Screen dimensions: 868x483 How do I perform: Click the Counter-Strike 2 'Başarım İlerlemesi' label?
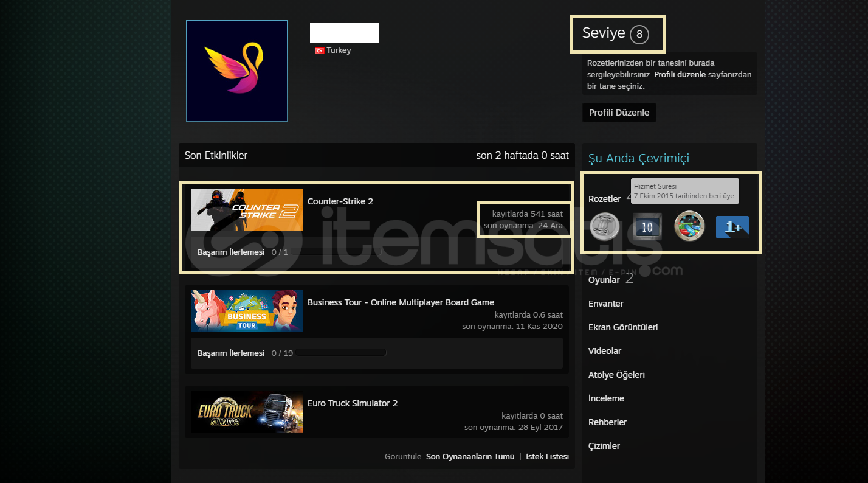click(x=231, y=252)
